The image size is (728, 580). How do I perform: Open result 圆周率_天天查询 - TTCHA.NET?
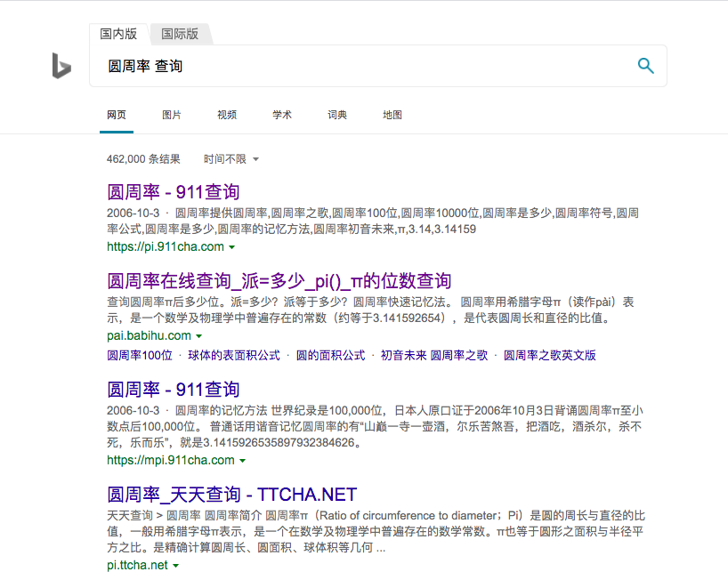click(x=231, y=495)
